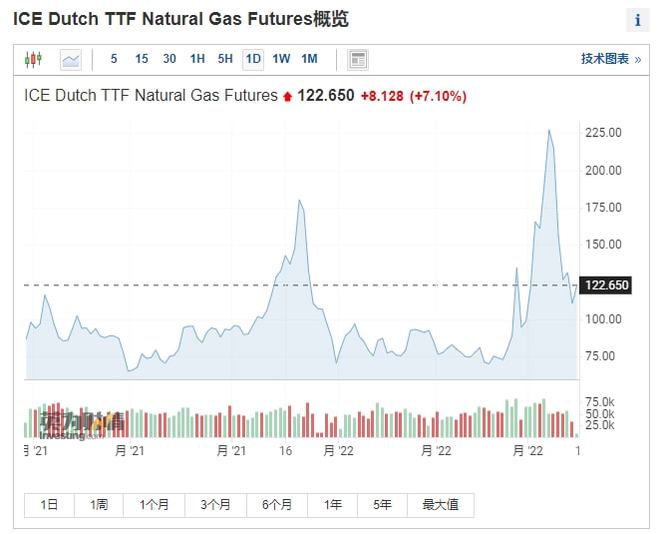Choose the 1H chart interval
This screenshot has height=534, width=660.
[197, 59]
